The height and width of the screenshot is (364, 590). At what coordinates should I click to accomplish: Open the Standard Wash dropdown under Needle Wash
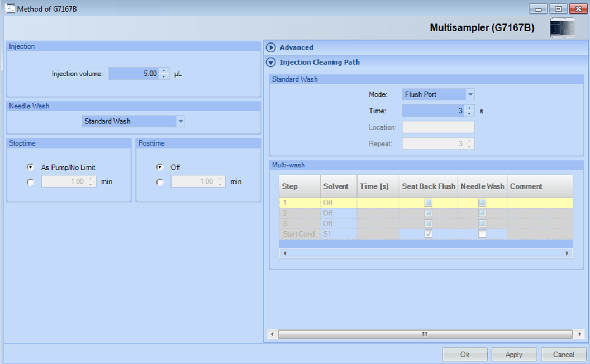point(133,121)
